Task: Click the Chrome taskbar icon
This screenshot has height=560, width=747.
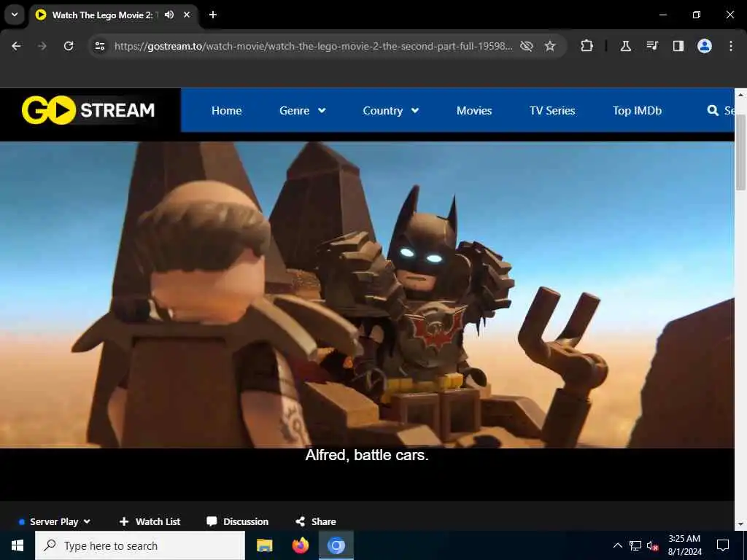Action: coord(336,545)
